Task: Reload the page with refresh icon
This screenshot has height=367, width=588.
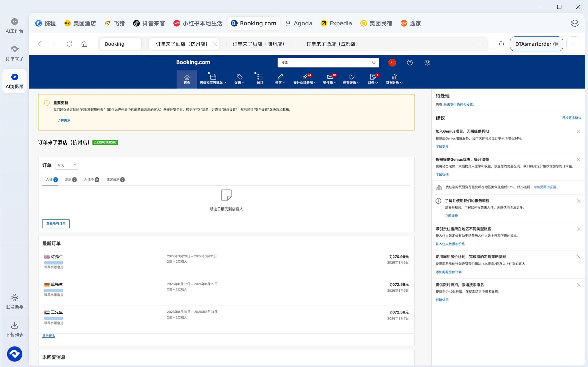Action: point(69,44)
